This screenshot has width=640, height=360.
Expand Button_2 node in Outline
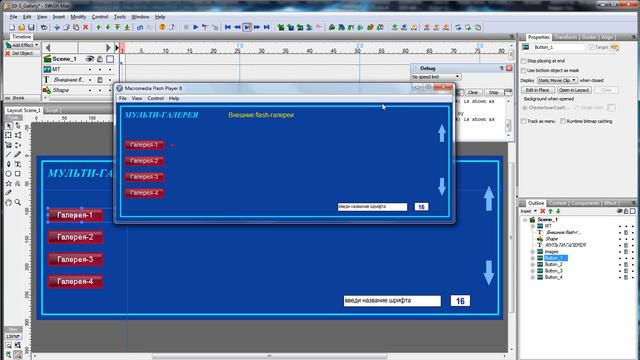tap(532, 264)
